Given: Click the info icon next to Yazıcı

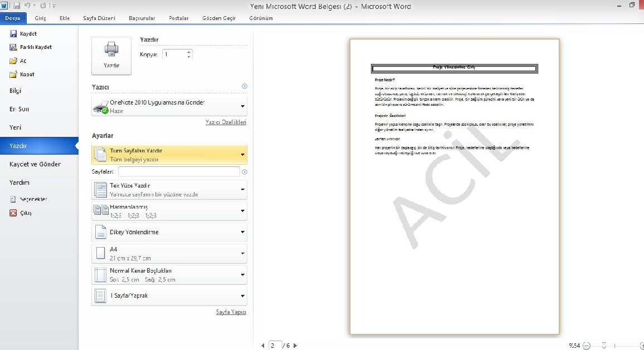Looking at the screenshot, I should click(245, 86).
